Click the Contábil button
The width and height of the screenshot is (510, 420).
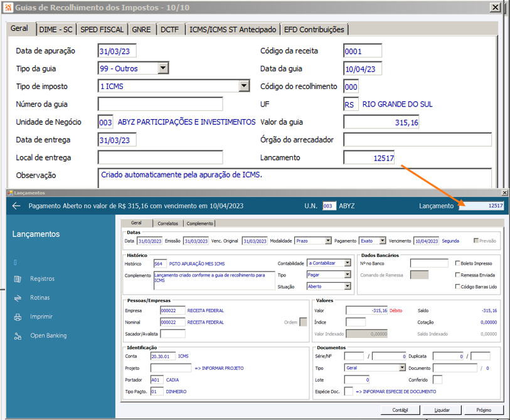click(x=400, y=410)
